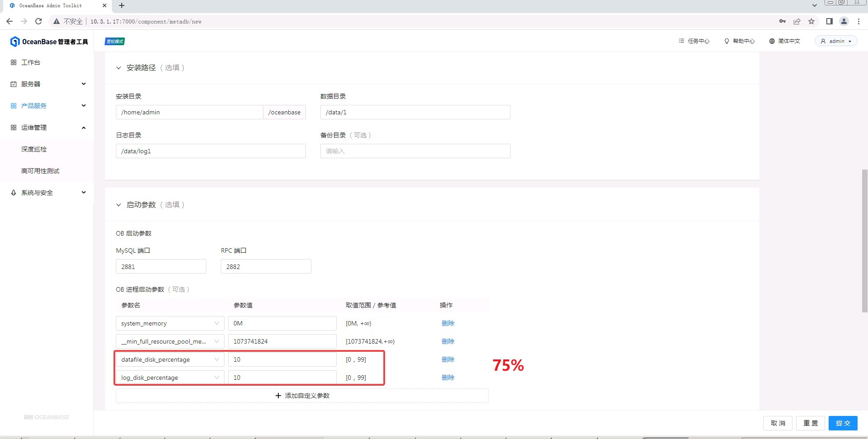Open the browser profile avatar

[x=844, y=21]
